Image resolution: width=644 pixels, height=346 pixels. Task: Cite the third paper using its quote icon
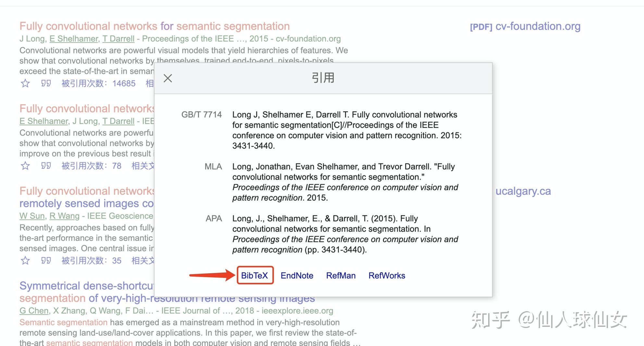[x=46, y=260]
